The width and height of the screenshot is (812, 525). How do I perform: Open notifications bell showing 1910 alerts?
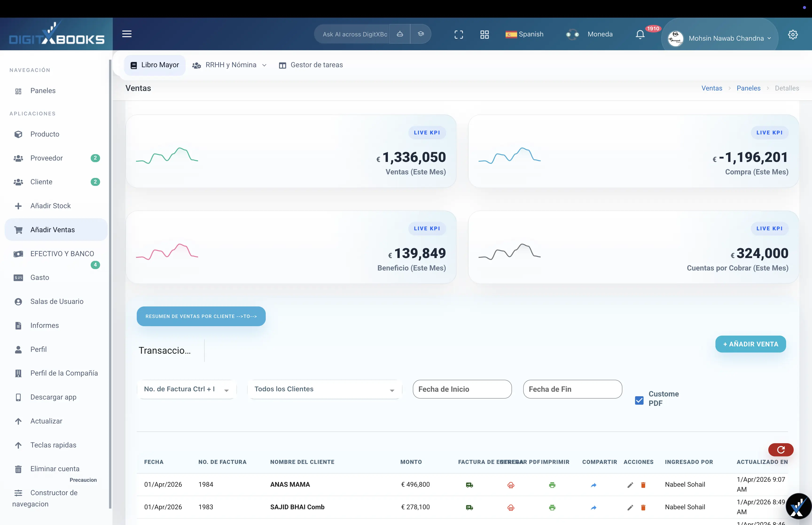[x=640, y=34]
